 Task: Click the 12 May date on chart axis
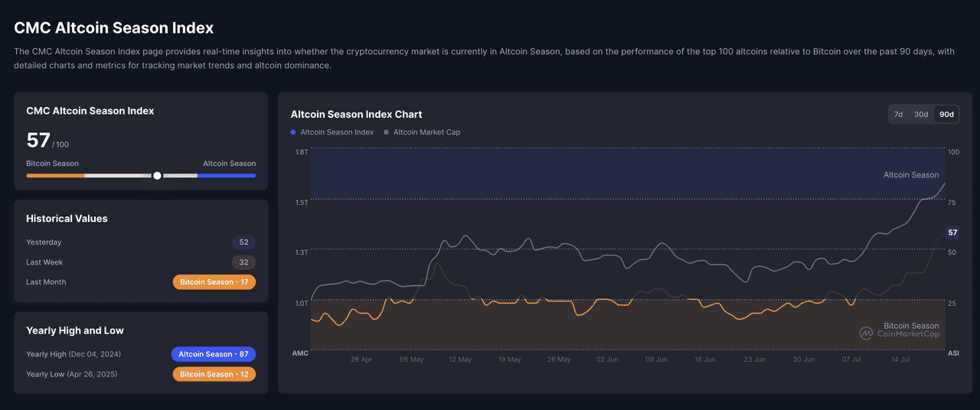[x=460, y=360]
